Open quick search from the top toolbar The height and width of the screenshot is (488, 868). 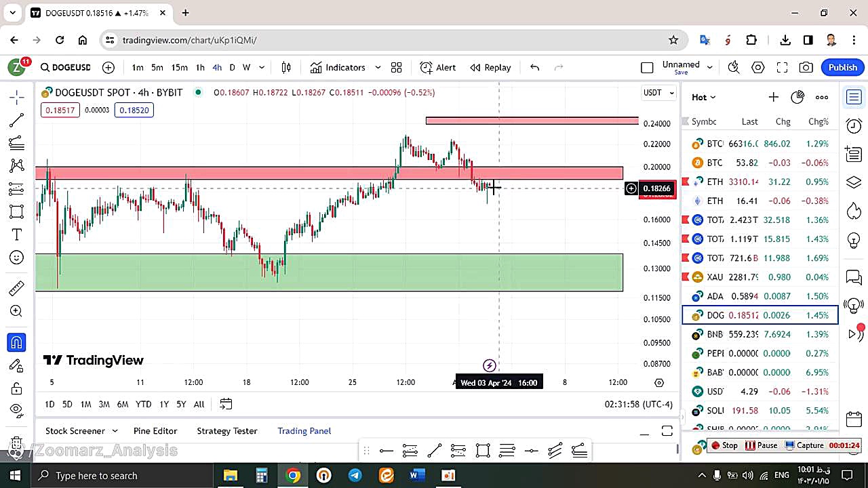(734, 67)
